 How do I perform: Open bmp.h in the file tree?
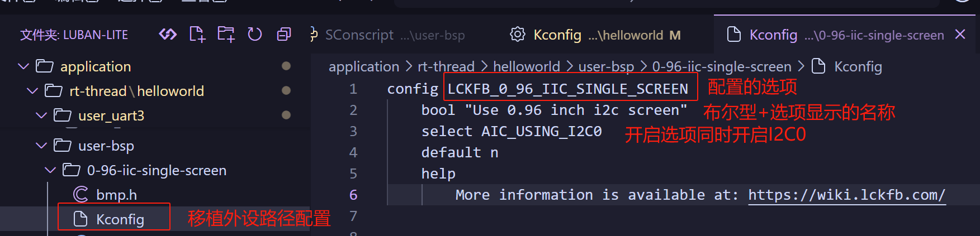click(x=116, y=195)
